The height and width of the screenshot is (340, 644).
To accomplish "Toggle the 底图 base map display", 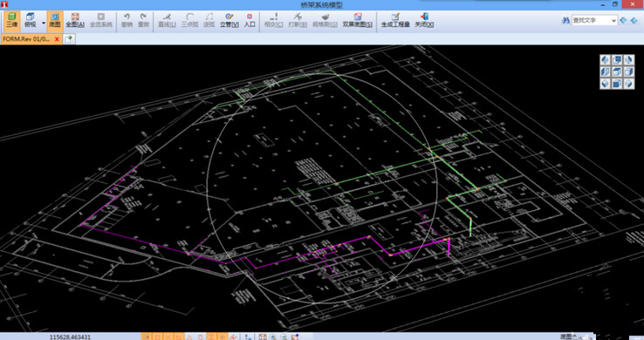I will [x=55, y=20].
